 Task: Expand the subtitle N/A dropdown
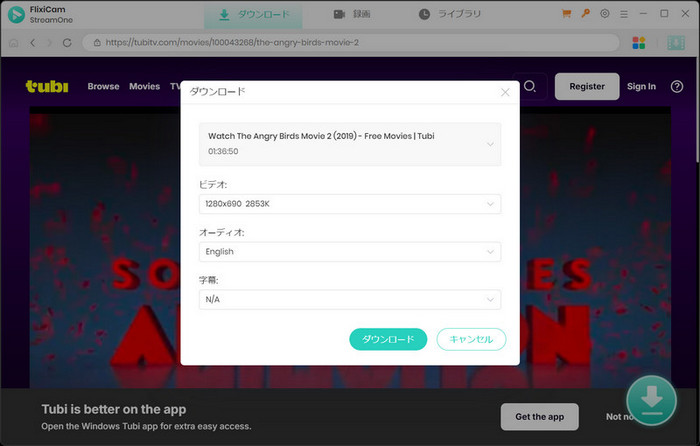349,300
